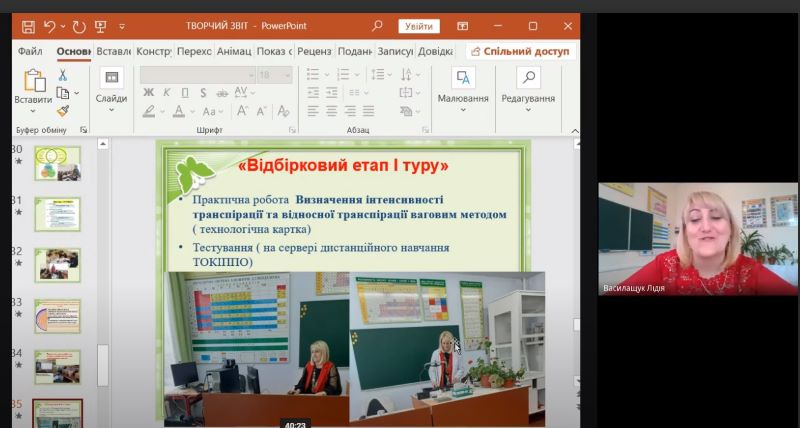Viewport: 800px width, 428px height.
Task: Click the Redo icon in the quick access toolbar
Action: click(x=79, y=27)
